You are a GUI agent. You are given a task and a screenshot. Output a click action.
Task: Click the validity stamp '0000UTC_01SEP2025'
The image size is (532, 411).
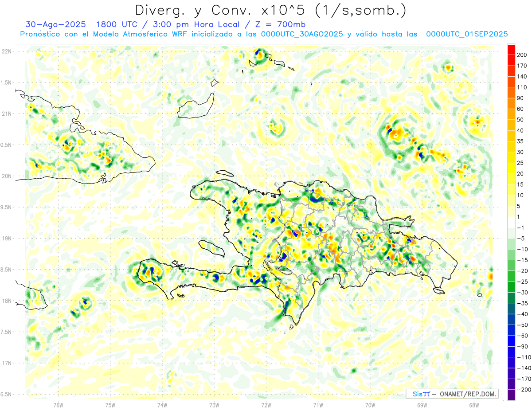467,34
